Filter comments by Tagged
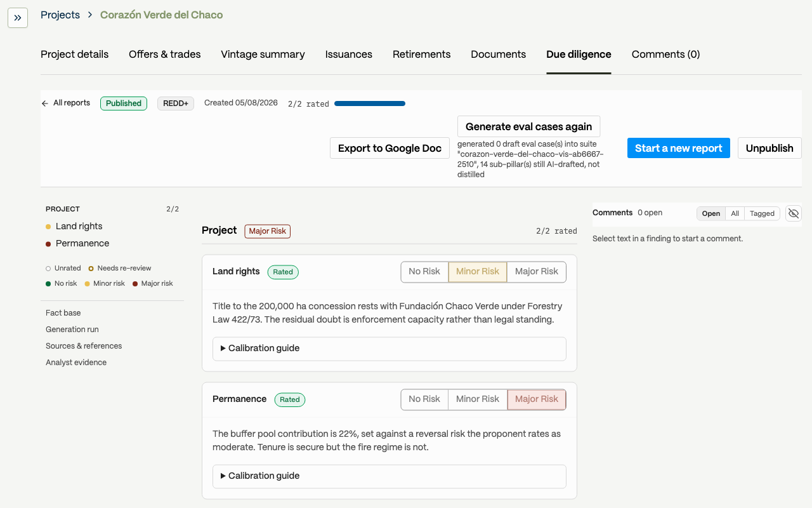Image resolution: width=812 pixels, height=508 pixels. pos(762,213)
